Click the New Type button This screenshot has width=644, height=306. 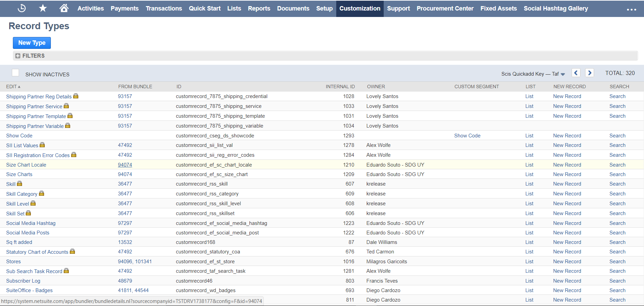[x=32, y=43]
